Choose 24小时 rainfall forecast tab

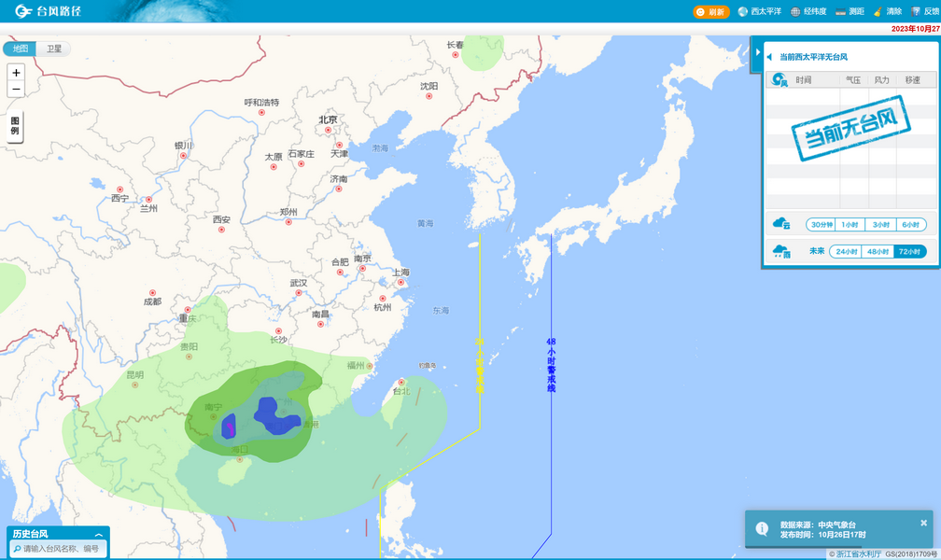coord(846,251)
